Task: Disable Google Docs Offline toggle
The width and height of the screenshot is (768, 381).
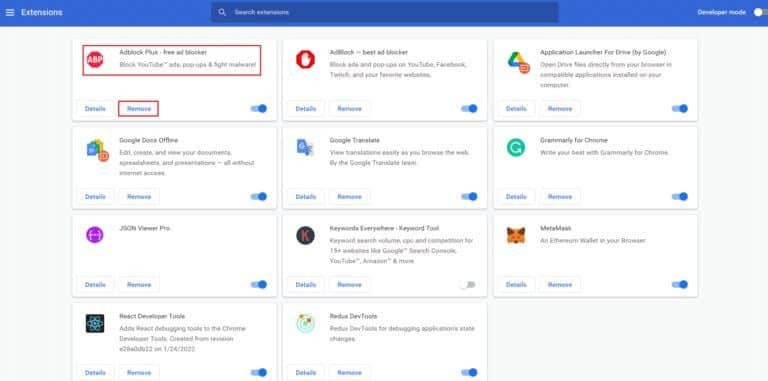Action: click(259, 196)
